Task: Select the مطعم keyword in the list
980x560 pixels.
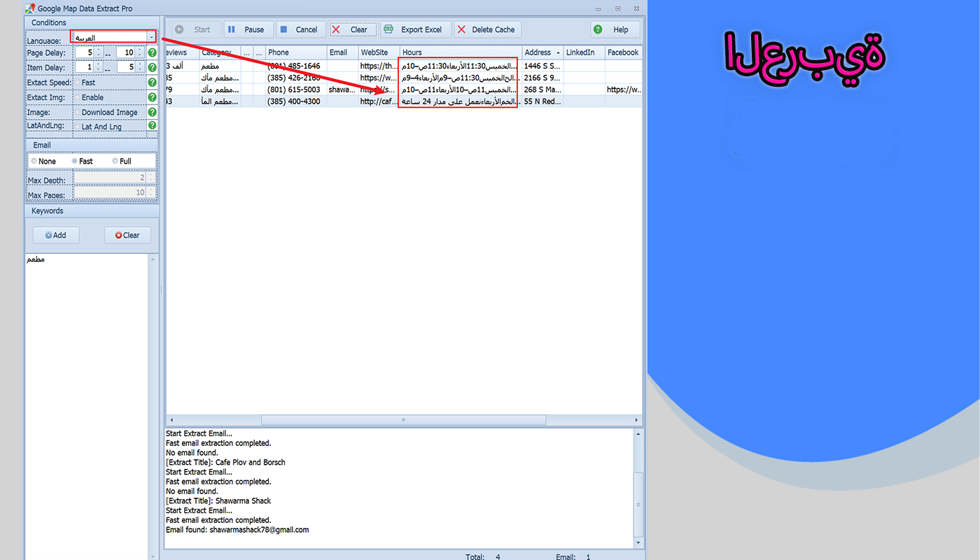Action: coord(36,259)
